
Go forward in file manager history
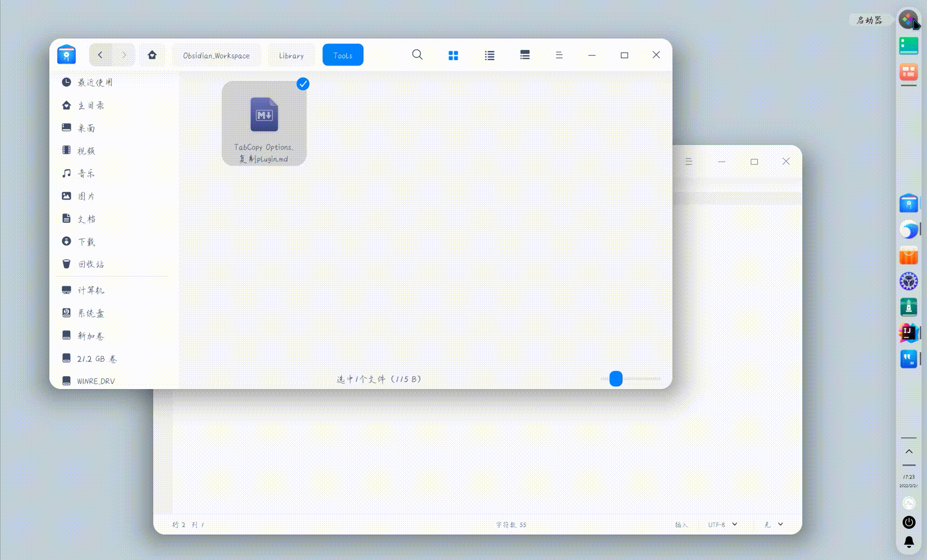pyautogui.click(x=124, y=55)
